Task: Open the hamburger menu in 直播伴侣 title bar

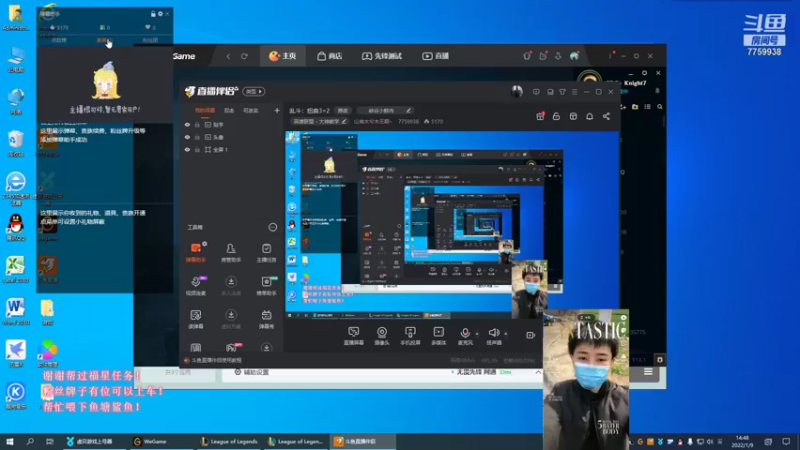Action: pyautogui.click(x=574, y=92)
